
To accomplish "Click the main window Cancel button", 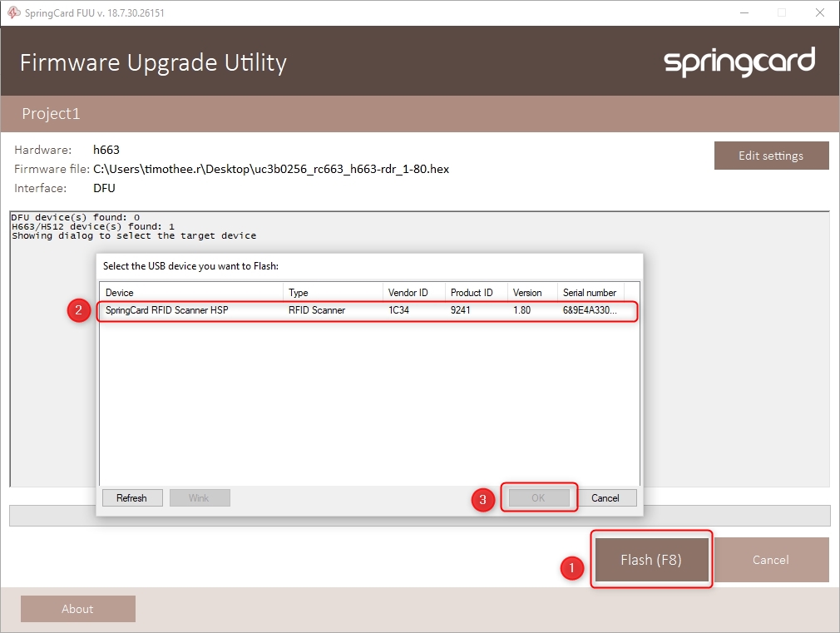I will 772,560.
